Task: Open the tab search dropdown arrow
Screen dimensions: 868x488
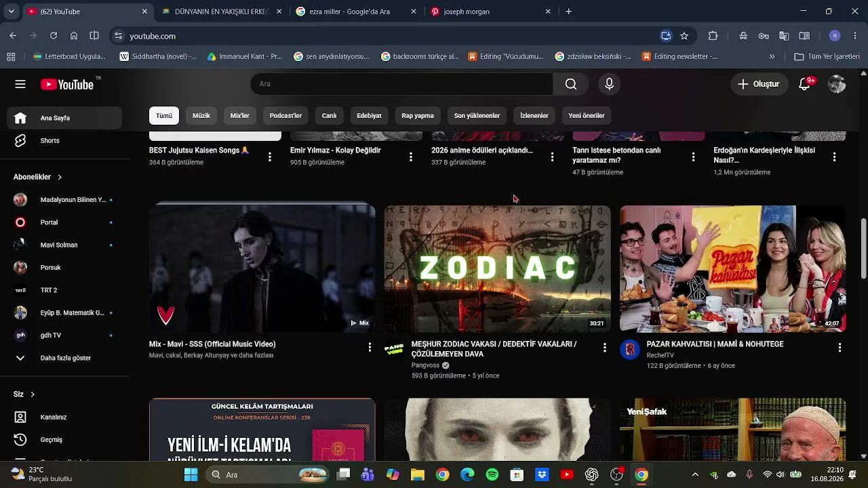Action: pyautogui.click(x=11, y=12)
